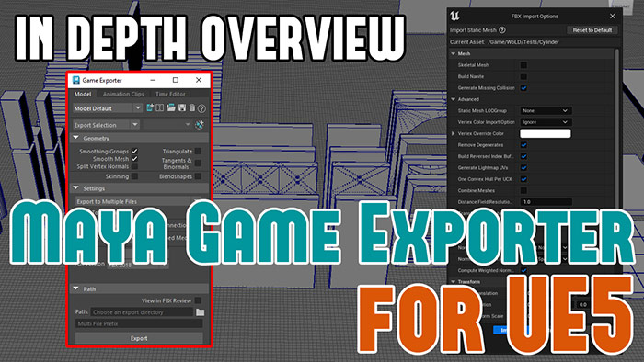Click the help icon beside Import Static Mesh
The image size is (644, 362).
[x=502, y=30]
